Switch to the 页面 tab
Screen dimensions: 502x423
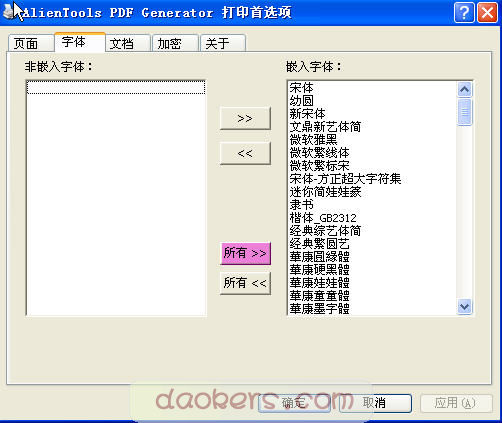tap(30, 43)
